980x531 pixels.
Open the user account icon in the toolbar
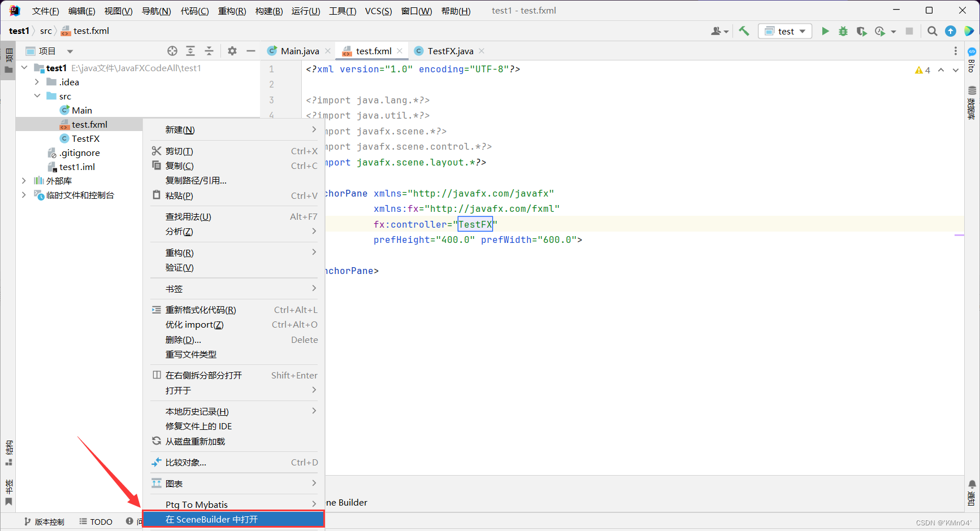[x=719, y=31]
